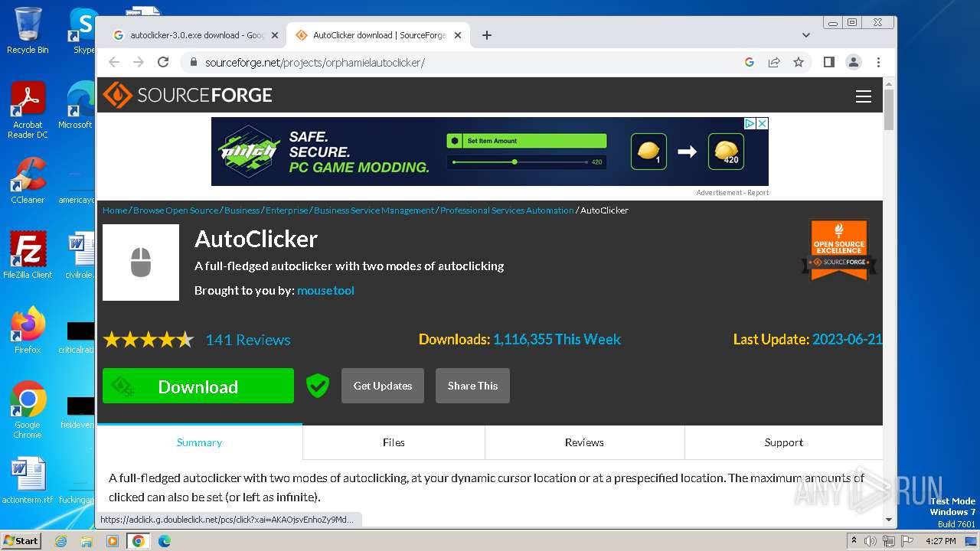Open Internet Explorer from taskbar

[x=60, y=541]
